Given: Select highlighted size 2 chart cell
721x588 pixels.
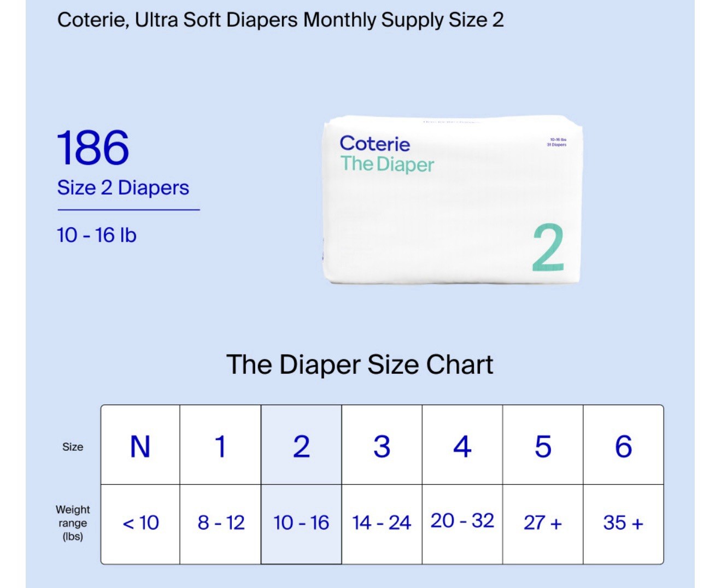Looking at the screenshot, I should point(301,446).
